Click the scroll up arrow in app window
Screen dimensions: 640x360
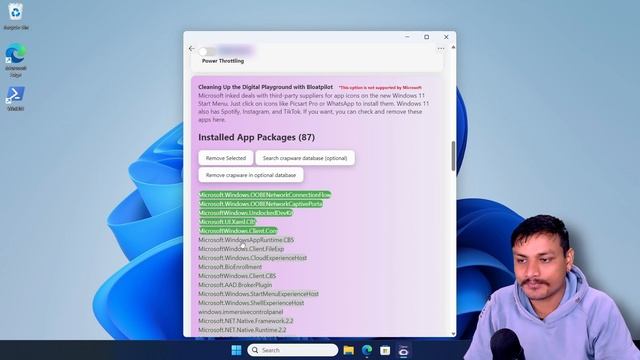(453, 47)
